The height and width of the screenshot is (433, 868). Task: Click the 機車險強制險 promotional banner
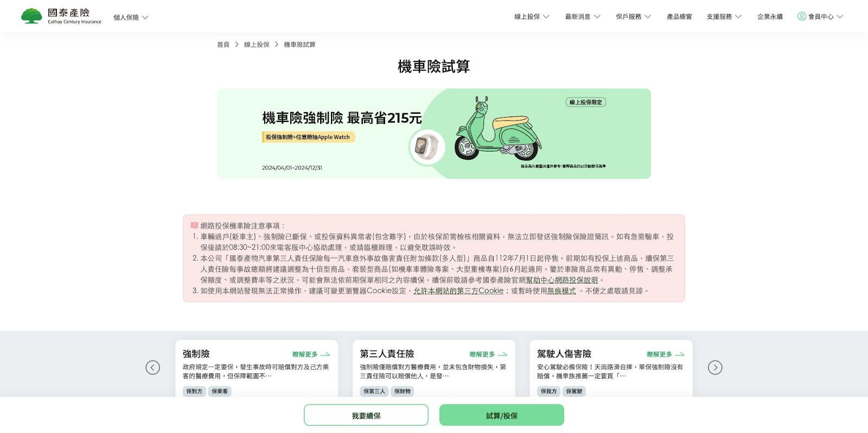point(434,134)
